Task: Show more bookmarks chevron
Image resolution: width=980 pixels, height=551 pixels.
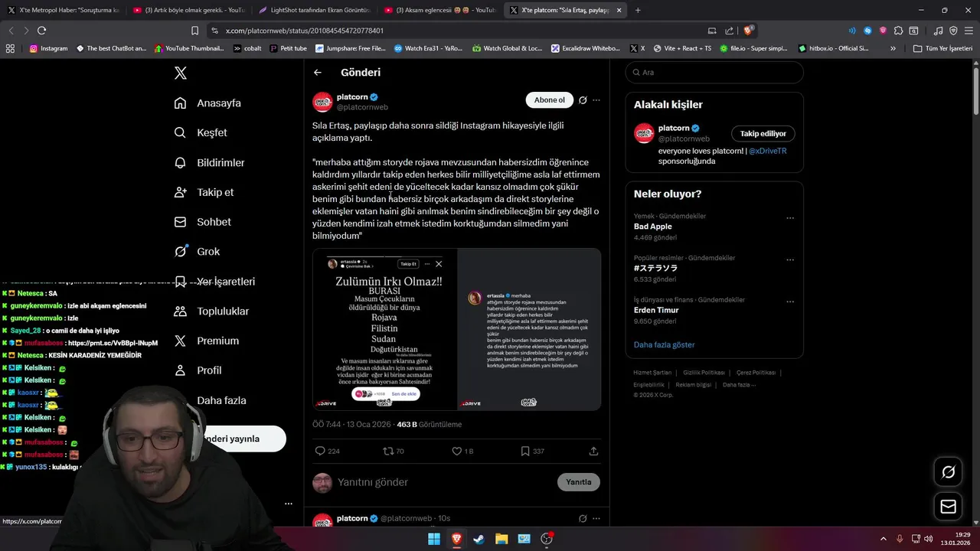Action: click(893, 48)
